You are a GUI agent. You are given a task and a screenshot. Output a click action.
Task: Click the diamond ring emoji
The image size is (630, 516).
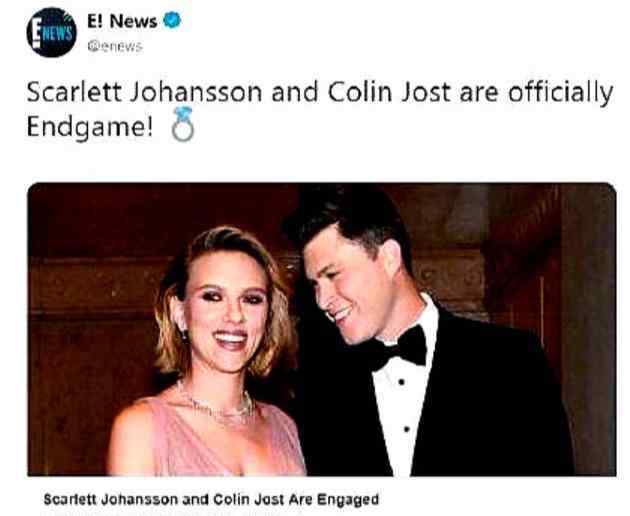pyautogui.click(x=183, y=124)
